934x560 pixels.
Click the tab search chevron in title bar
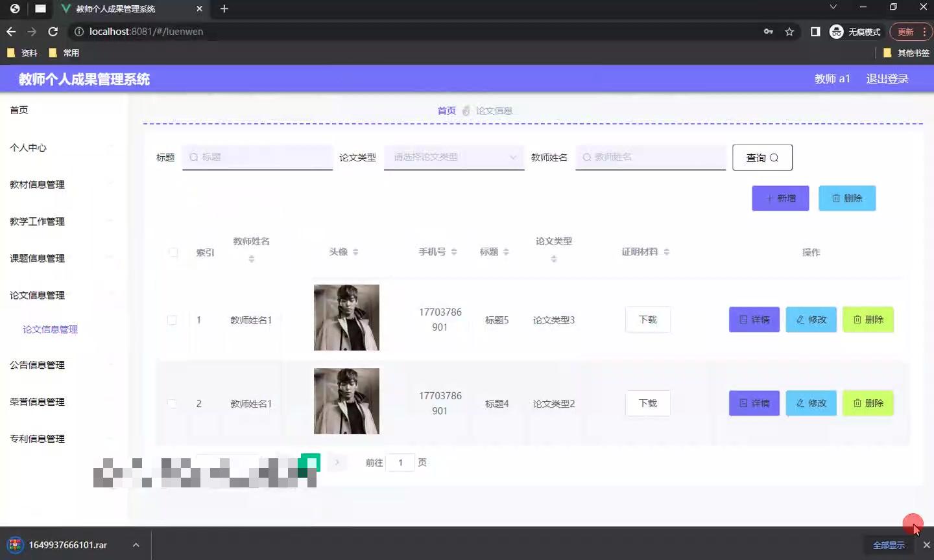(833, 7)
